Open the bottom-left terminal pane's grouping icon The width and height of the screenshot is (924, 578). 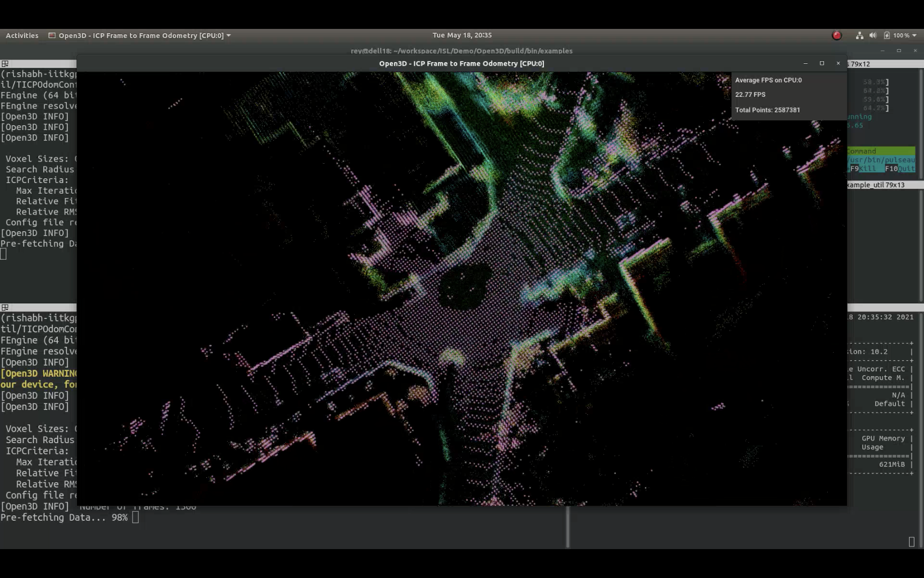(x=5, y=308)
